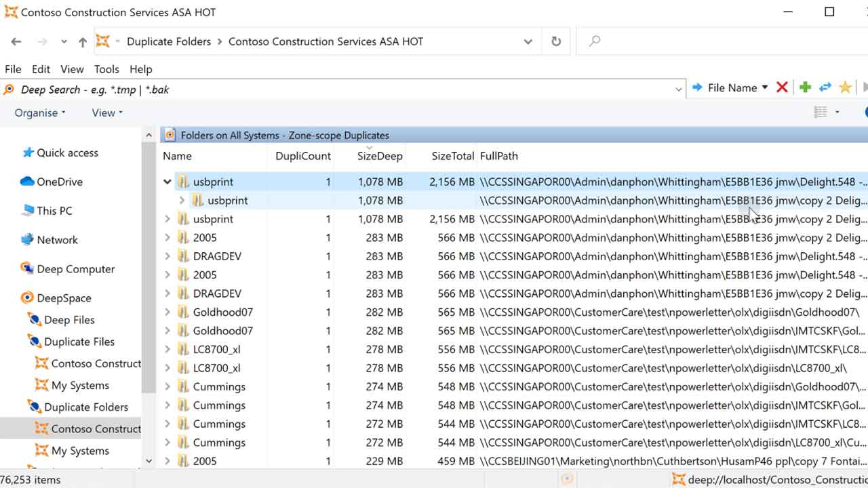Click the Deep Files magnifier icon
This screenshot has height=488, width=868.
[34, 320]
